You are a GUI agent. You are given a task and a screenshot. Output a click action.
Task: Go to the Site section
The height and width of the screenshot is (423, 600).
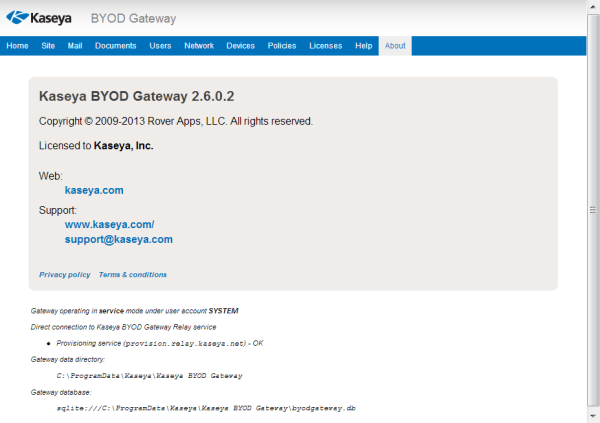[x=48, y=46]
